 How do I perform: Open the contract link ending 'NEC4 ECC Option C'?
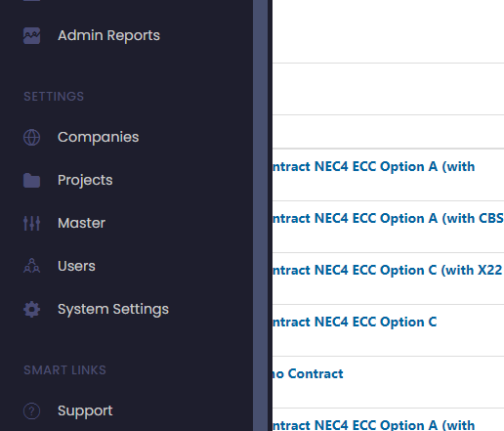(355, 322)
